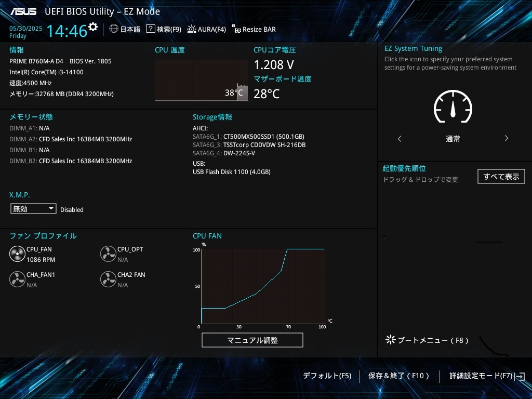Click PRIME B760M-A D4 model text

pyautogui.click(x=36, y=61)
